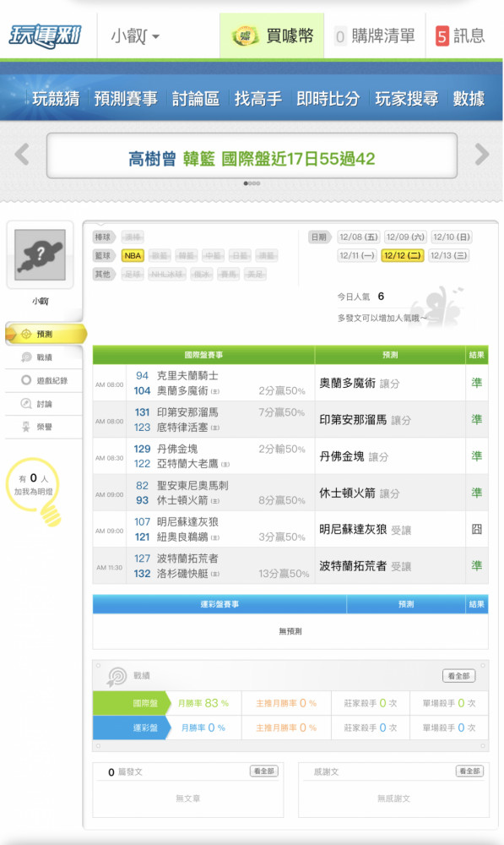Screen dimensions: 504x845
Task: Click the speech bubble icon beside 戰績
Action: pos(26,357)
